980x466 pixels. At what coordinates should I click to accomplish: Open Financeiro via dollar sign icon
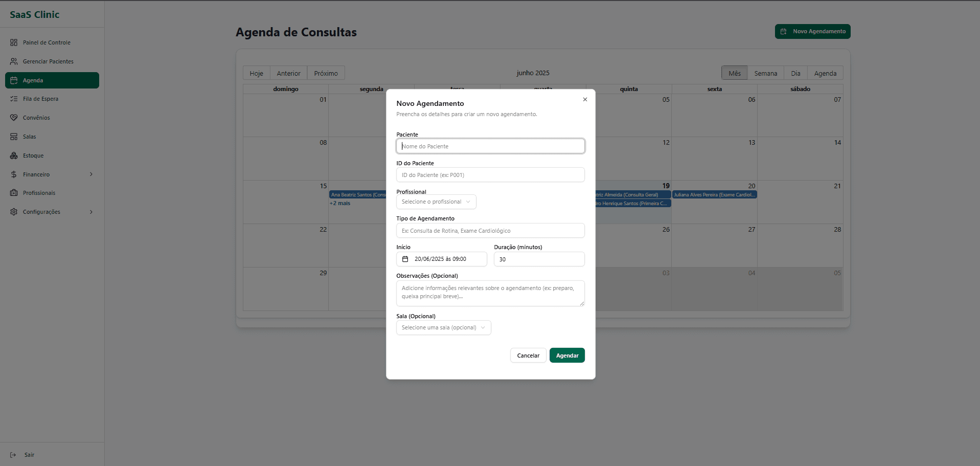pyautogui.click(x=14, y=174)
